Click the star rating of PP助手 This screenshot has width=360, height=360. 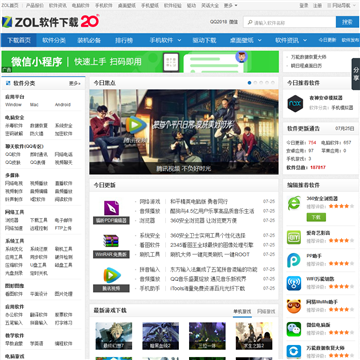pyautogui.click(x=341, y=263)
